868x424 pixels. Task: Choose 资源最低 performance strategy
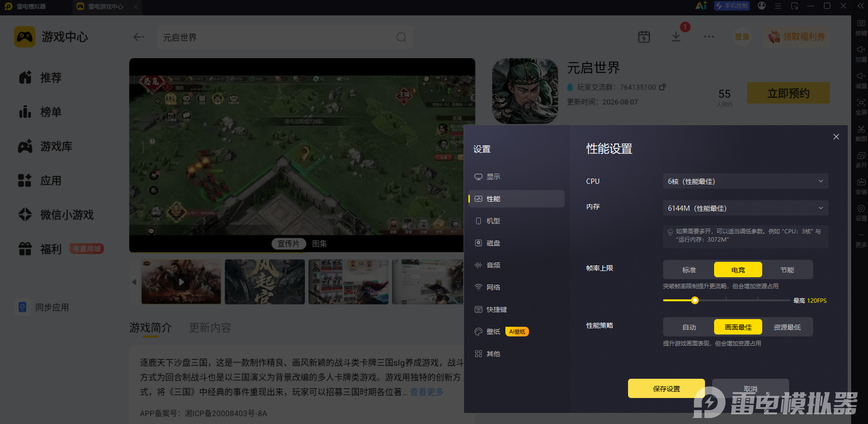[x=787, y=327]
